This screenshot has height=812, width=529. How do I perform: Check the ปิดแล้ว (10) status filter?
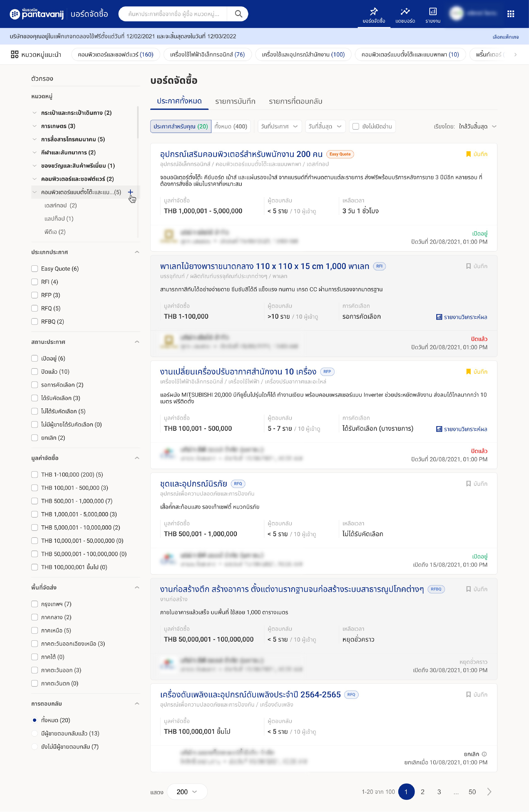pos(34,371)
